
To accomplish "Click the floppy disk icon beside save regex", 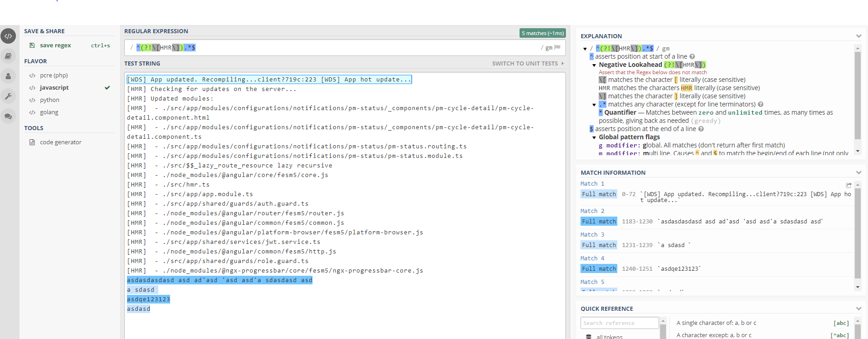I will pyautogui.click(x=32, y=46).
